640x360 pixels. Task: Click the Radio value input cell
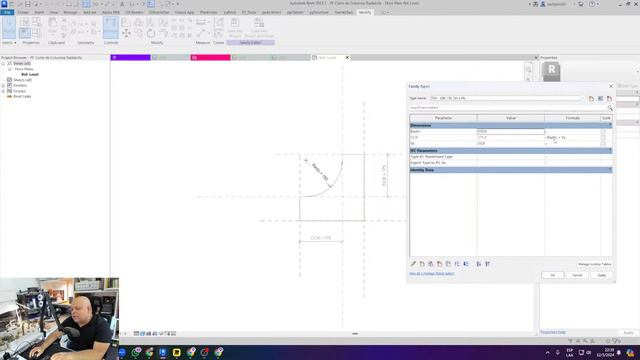tap(511, 131)
